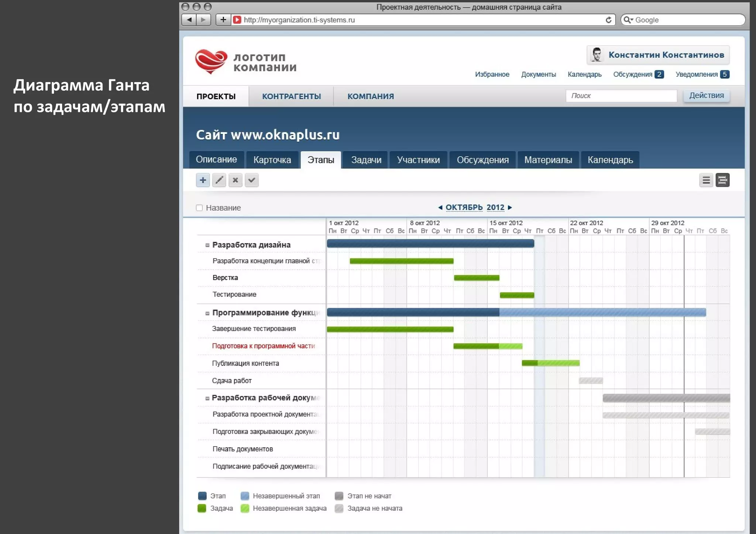Screen dimensions: 756x534
Task: Go to previous month arrow
Action: [440, 207]
